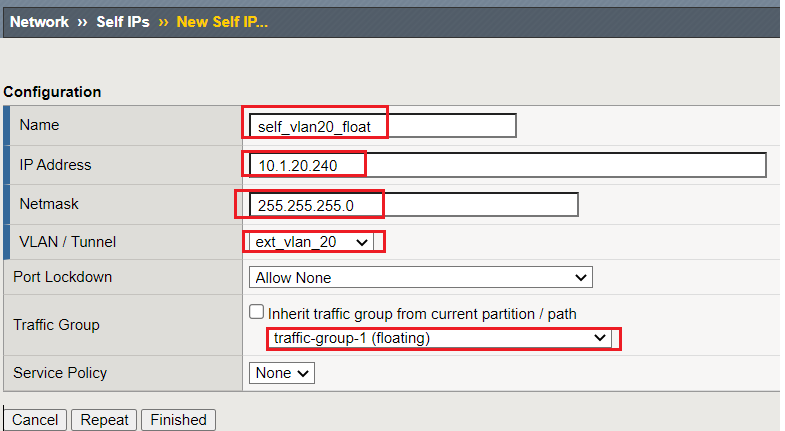Expand the Port Lockdown Allow None dropdown

421,277
